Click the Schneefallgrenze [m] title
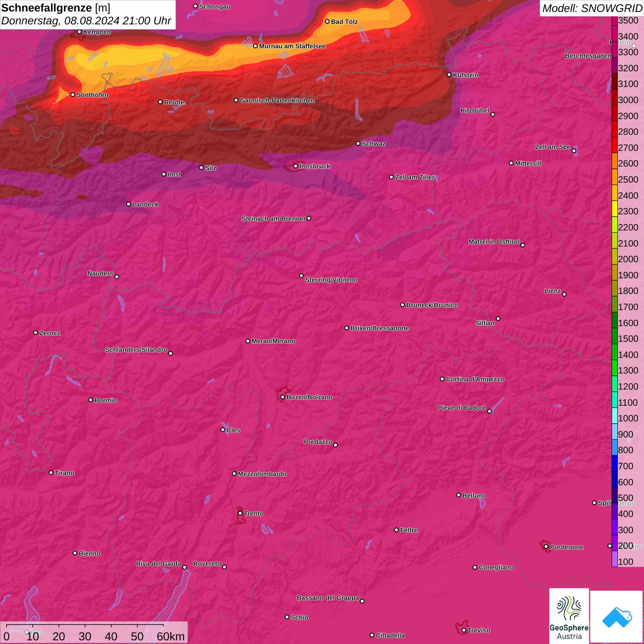 56,8
